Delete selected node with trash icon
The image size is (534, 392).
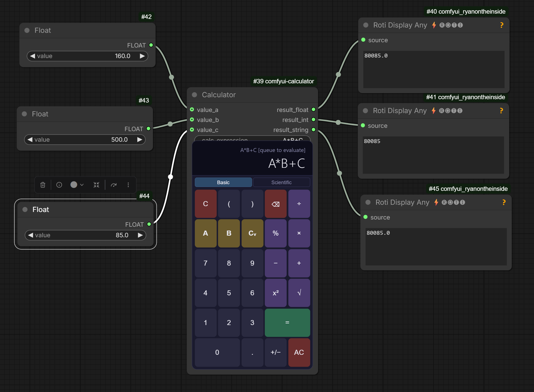(43, 185)
